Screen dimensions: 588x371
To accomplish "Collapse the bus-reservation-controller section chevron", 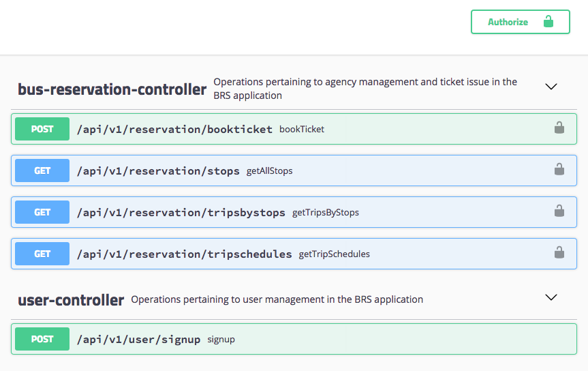I will tap(551, 87).
